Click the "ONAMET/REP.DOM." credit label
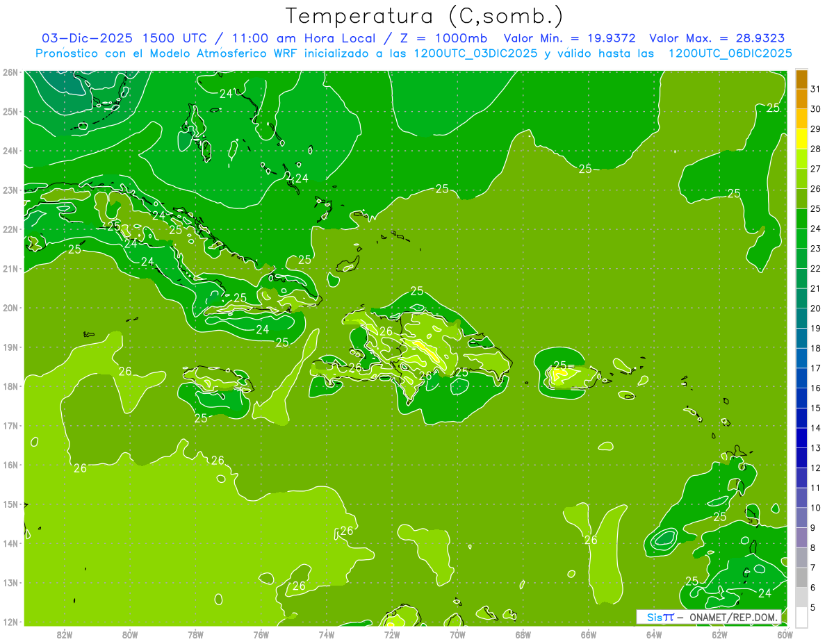 click(733, 617)
